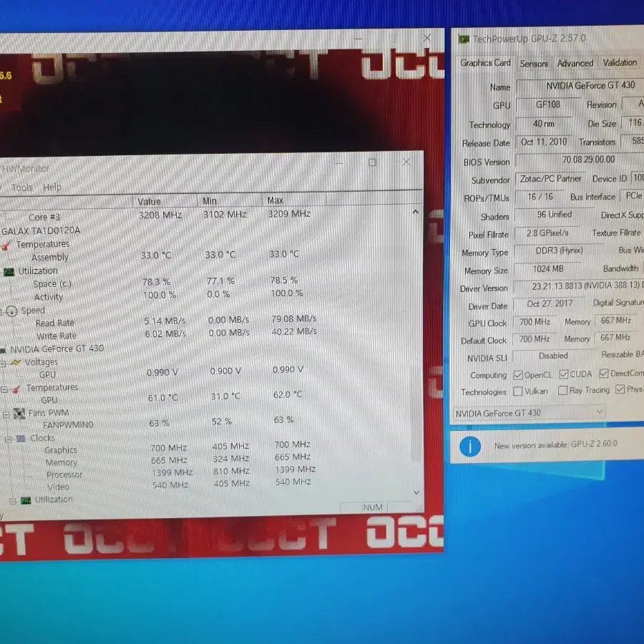
Task: Click the GPU-Z application icon in title bar
Action: (464, 39)
